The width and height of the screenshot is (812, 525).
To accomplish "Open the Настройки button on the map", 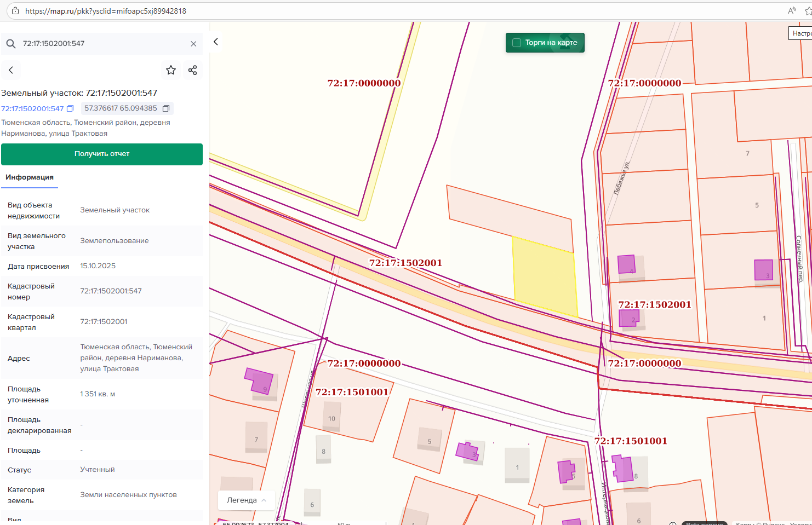I will (801, 33).
